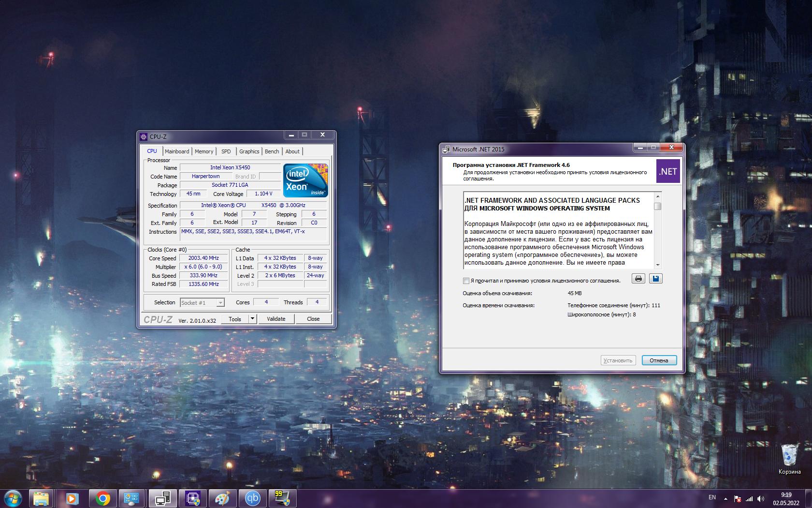
Task: Expand the Tools dropdown arrow in CPU-Z
Action: pos(252,318)
